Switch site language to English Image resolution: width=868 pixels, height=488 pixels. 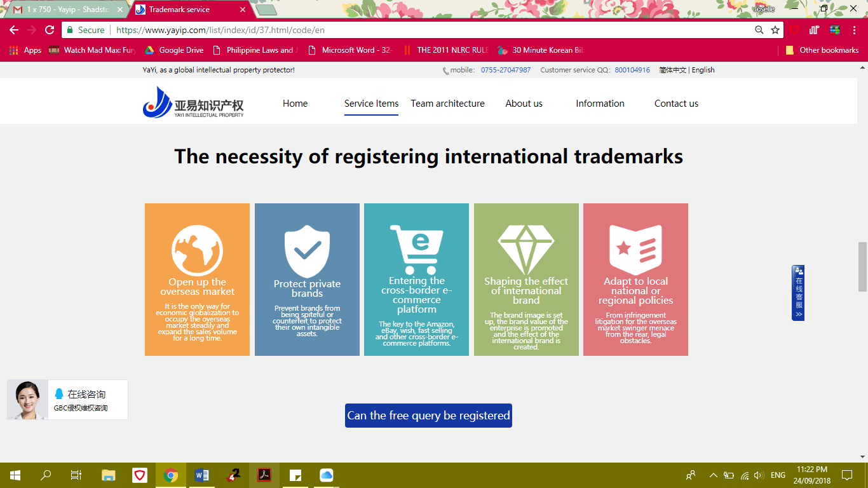pyautogui.click(x=703, y=70)
